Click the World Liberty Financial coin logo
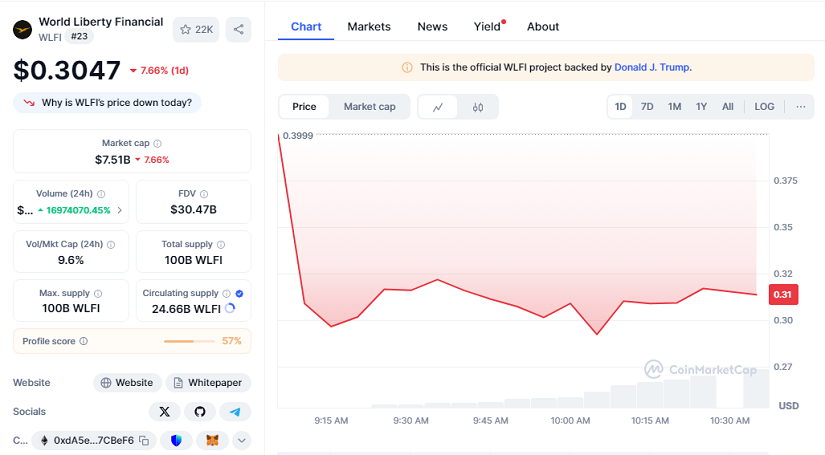This screenshot has height=455, width=825. coord(22,29)
